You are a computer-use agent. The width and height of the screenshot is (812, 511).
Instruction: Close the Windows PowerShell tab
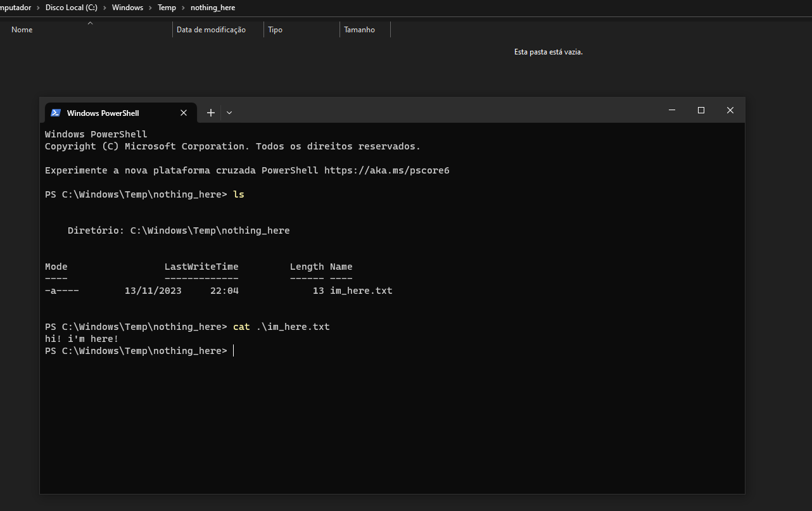click(x=184, y=113)
